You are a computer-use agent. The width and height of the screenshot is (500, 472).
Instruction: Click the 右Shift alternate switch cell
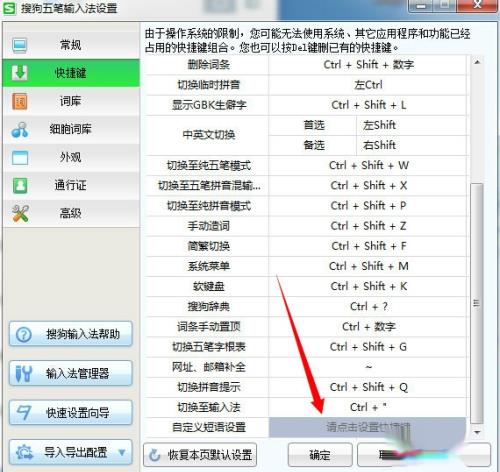pos(412,145)
